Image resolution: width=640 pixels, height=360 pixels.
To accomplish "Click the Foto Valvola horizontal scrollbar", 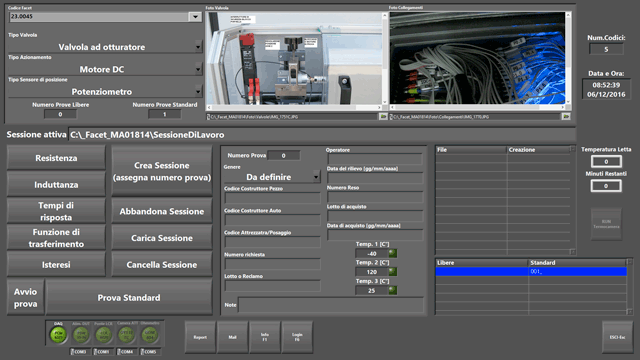I will tap(294, 107).
